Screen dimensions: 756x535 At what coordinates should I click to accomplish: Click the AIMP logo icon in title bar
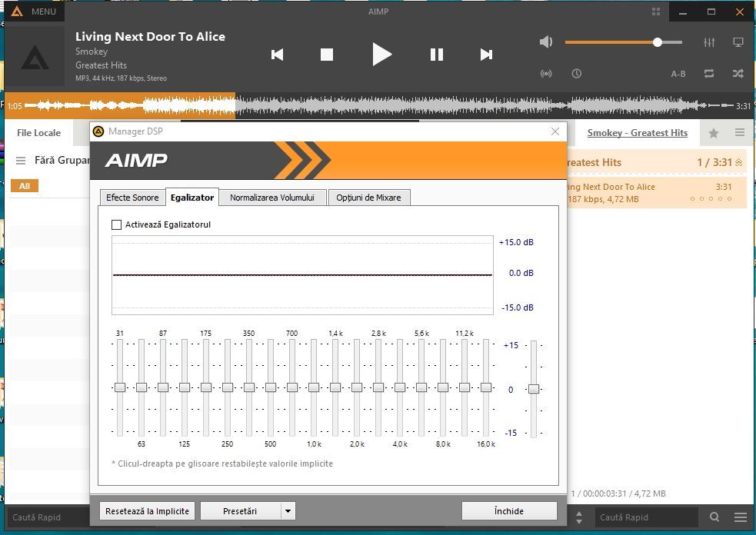tap(17, 12)
